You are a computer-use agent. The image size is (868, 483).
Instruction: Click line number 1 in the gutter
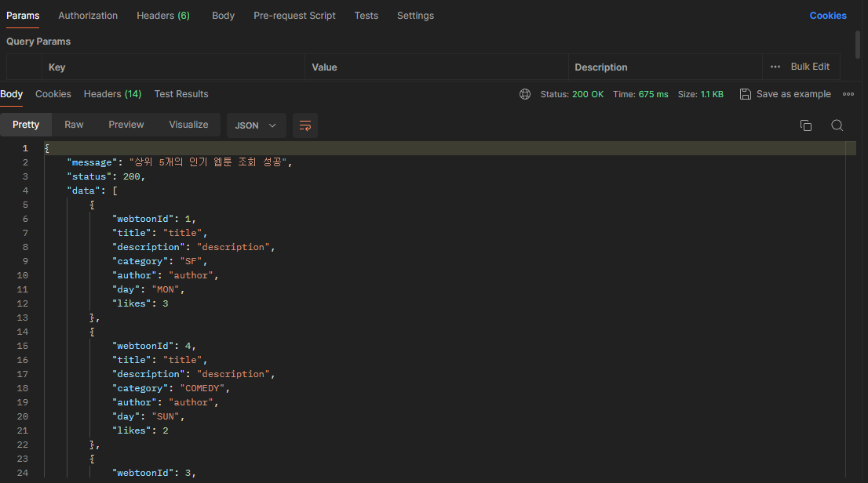[25, 148]
